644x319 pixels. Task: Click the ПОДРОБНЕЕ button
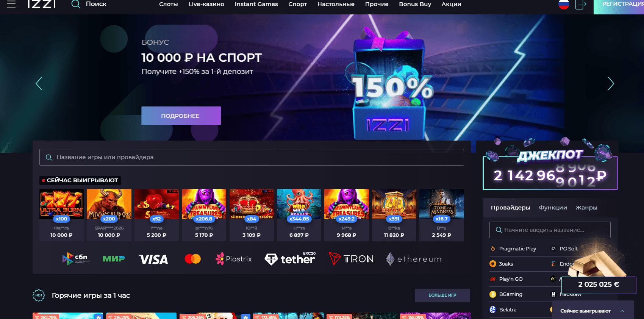(181, 116)
